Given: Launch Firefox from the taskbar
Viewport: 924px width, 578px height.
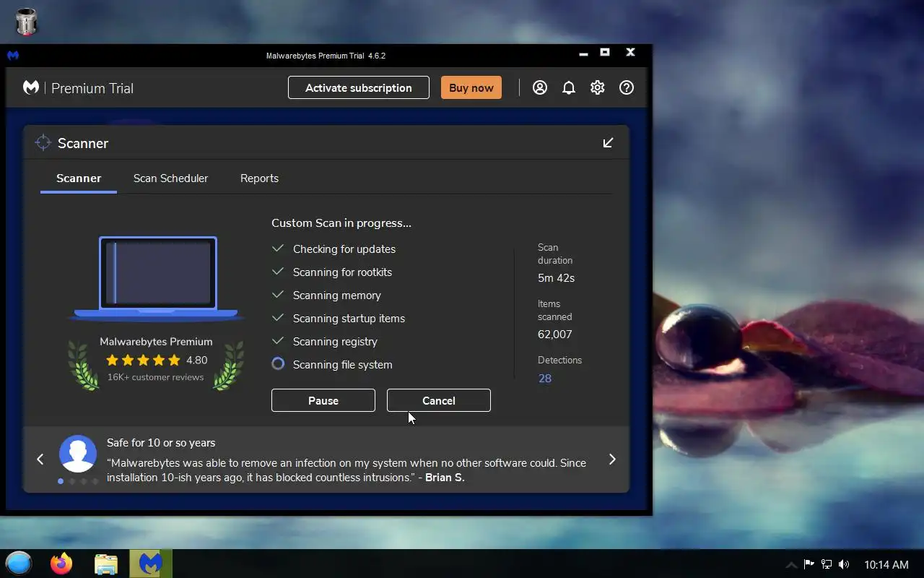Looking at the screenshot, I should [x=61, y=564].
